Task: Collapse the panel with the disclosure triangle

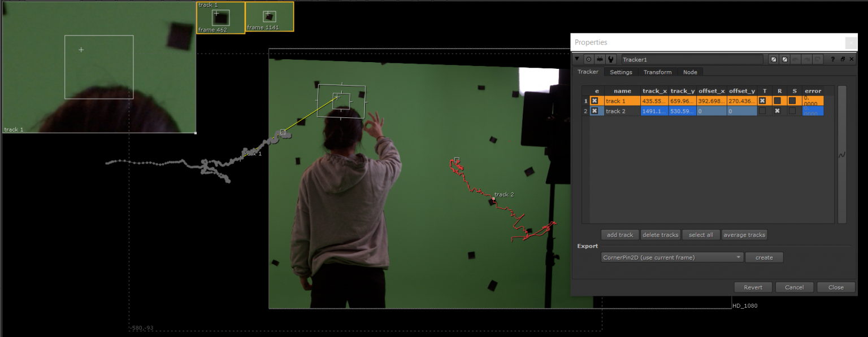Action: 577,59
